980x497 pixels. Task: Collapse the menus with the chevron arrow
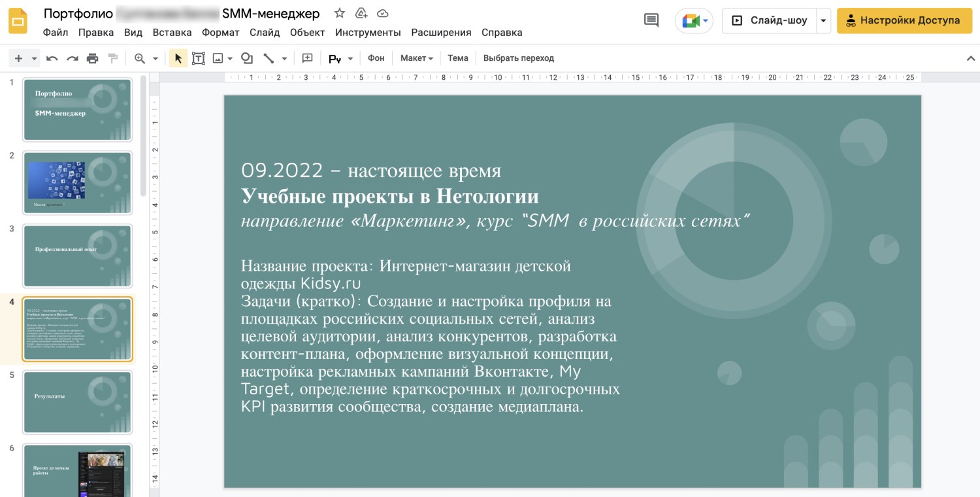click(x=970, y=58)
